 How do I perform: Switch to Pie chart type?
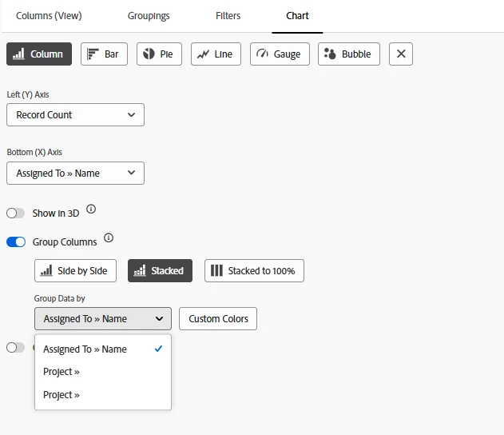coord(159,54)
